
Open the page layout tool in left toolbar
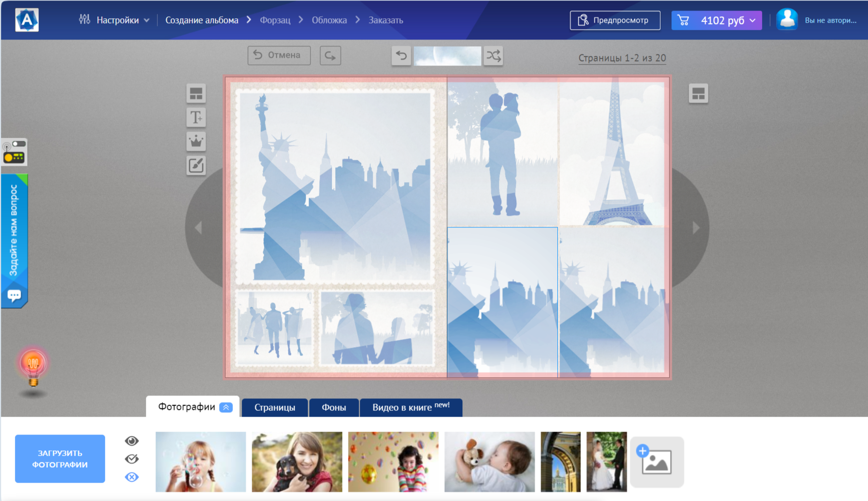(x=196, y=93)
